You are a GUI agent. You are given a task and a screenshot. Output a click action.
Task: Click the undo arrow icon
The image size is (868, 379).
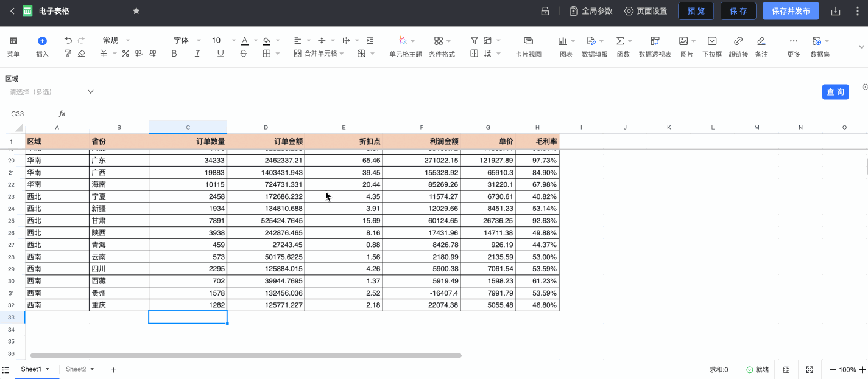(68, 41)
